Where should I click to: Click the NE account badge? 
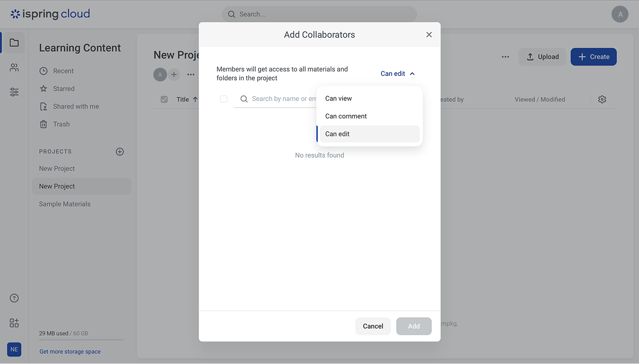tap(14, 349)
